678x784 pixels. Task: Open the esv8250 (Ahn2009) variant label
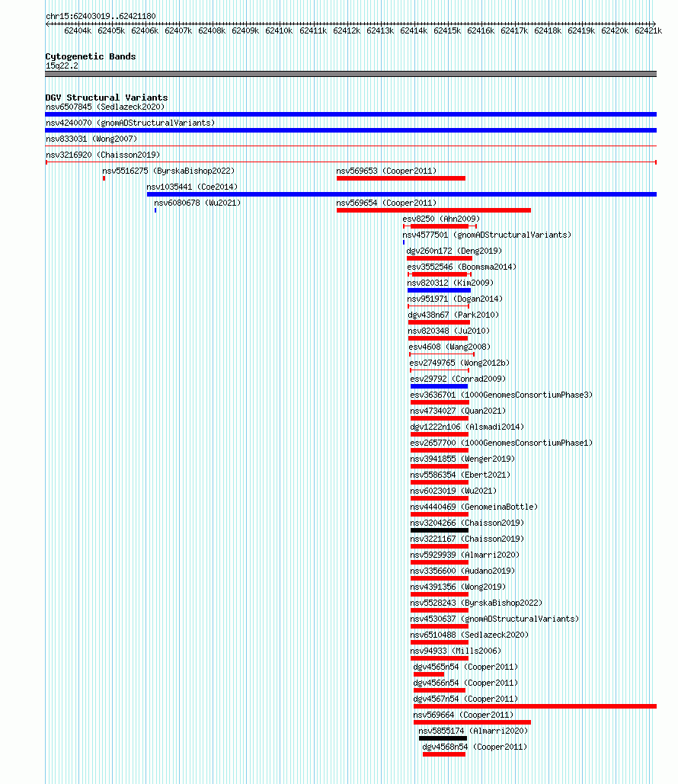pyautogui.click(x=441, y=219)
